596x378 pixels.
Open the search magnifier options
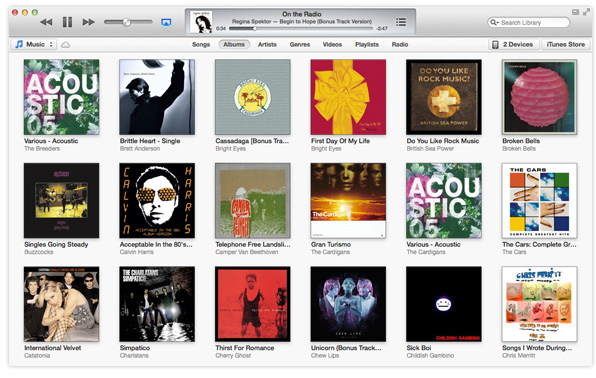click(494, 22)
